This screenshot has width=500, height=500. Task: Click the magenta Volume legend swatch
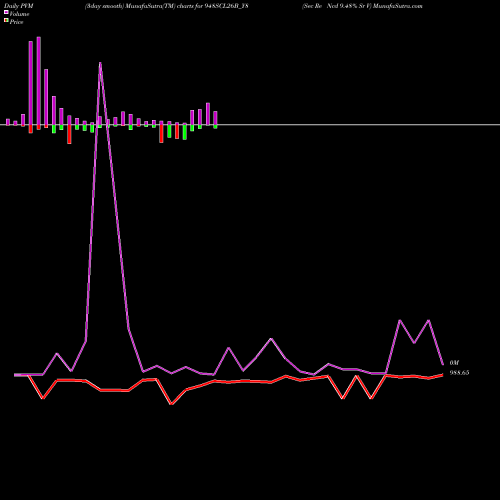point(6,12)
